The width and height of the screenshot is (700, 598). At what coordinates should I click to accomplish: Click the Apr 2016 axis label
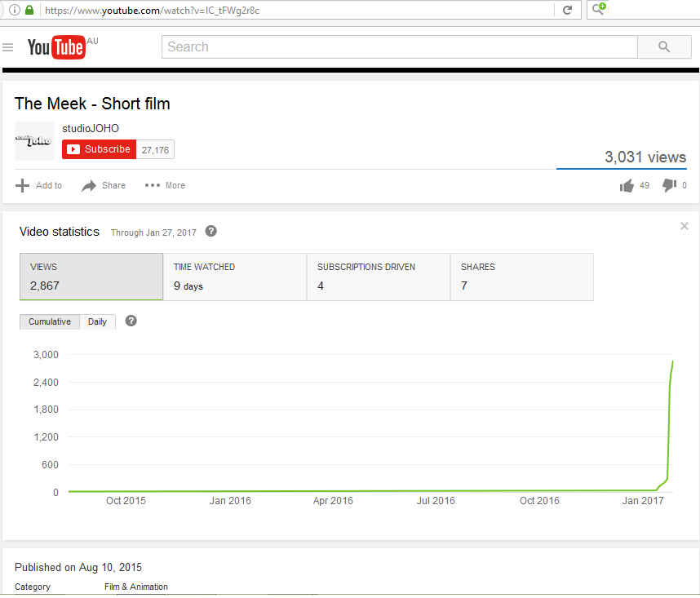[333, 501]
